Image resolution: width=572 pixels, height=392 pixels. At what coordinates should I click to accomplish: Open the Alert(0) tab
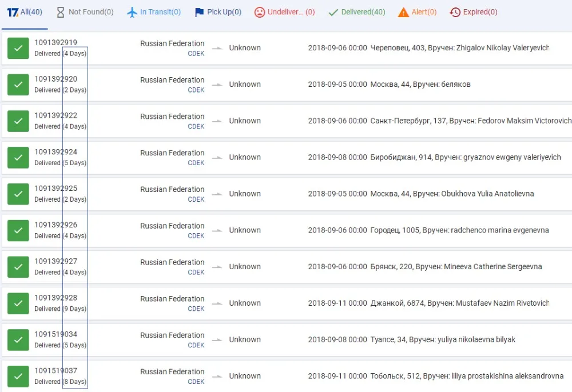point(418,13)
